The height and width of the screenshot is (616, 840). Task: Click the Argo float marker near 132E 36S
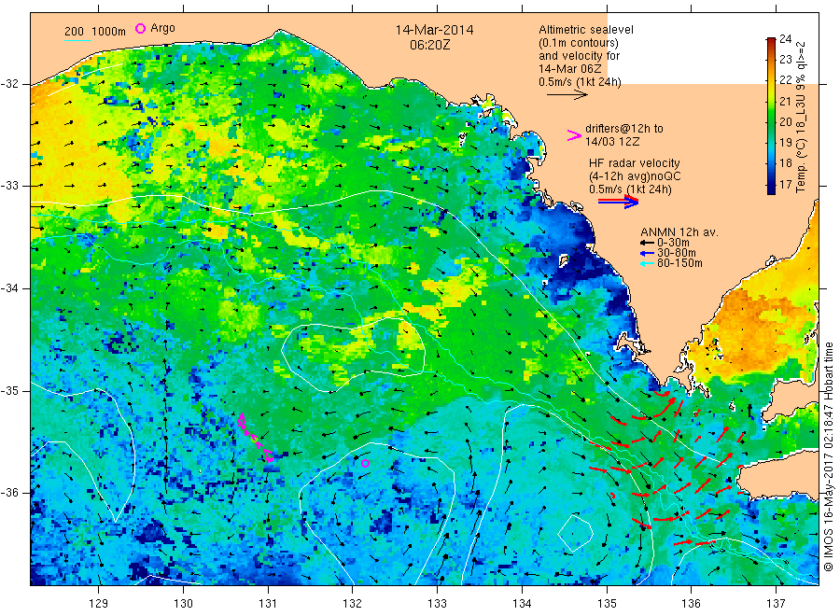365,463
